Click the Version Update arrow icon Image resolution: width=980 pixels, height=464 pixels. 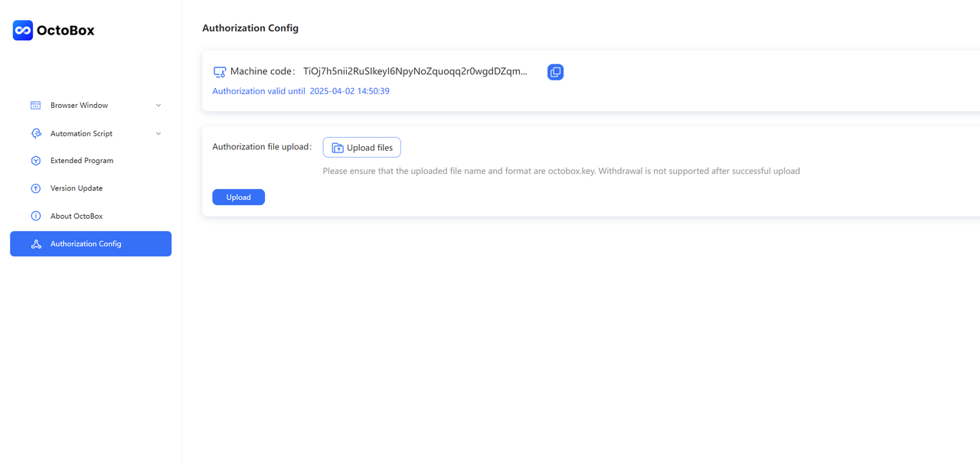click(35, 188)
